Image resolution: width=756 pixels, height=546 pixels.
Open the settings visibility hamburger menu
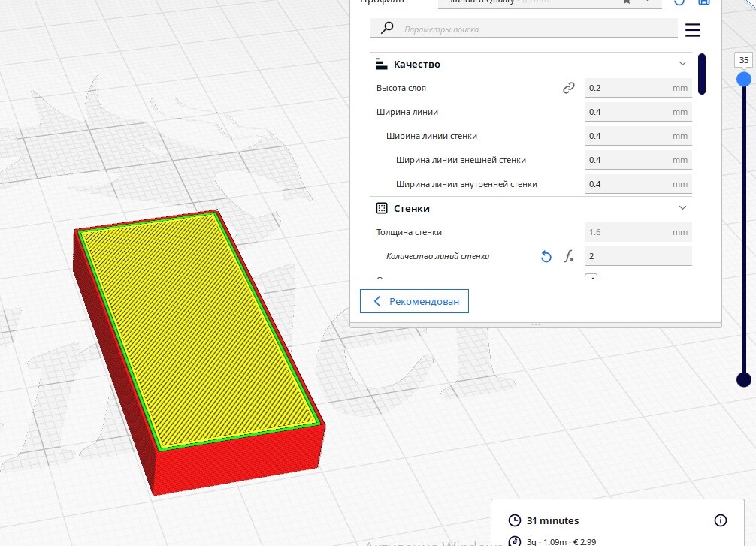693,29
